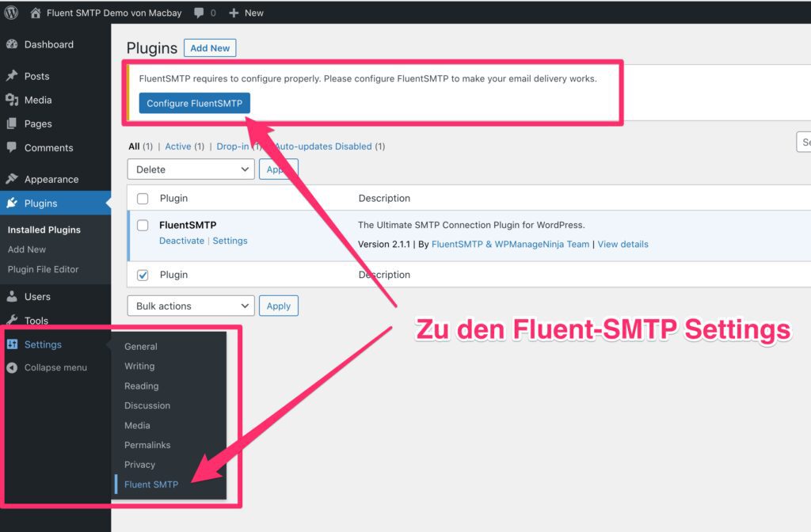Click the Description column header
The width and height of the screenshot is (811, 532).
tap(384, 198)
